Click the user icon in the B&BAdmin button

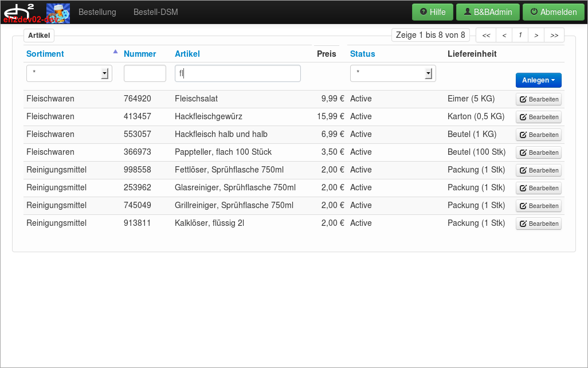468,11
